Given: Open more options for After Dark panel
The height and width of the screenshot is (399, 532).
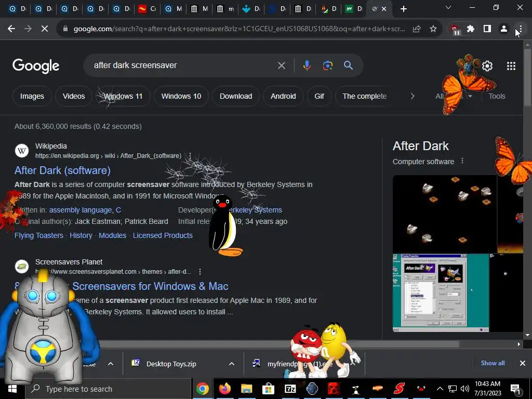Looking at the screenshot, I should click(462, 161).
